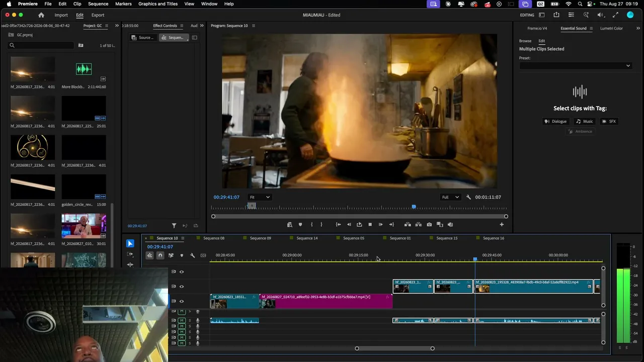Image resolution: width=644 pixels, height=362 pixels.
Task: Click the search-from-bin folder icon
Action: 80,45
